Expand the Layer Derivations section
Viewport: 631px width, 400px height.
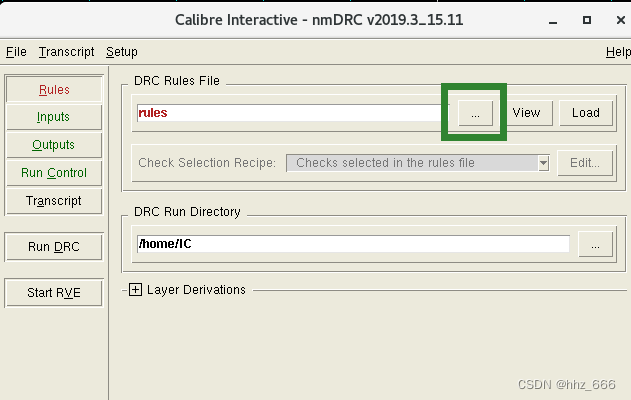point(136,290)
